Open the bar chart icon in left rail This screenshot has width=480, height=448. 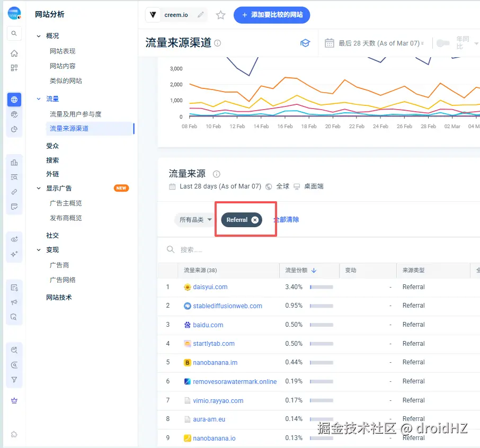click(x=14, y=163)
